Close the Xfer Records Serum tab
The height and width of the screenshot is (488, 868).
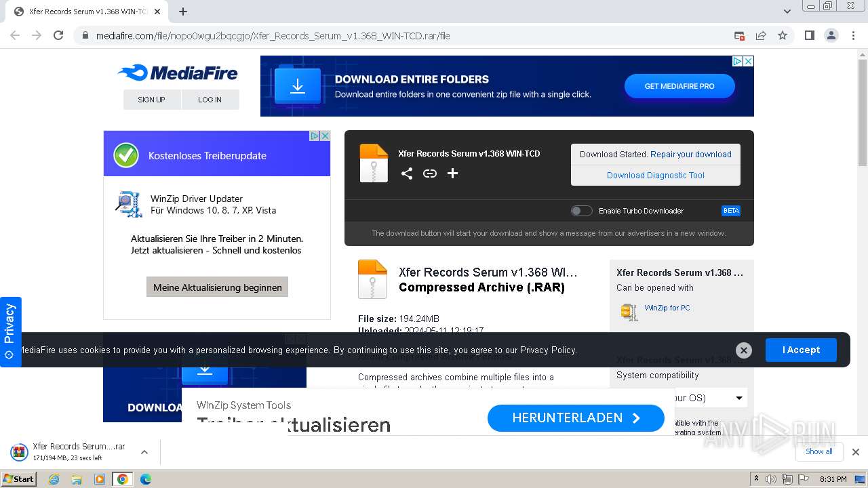point(157,12)
